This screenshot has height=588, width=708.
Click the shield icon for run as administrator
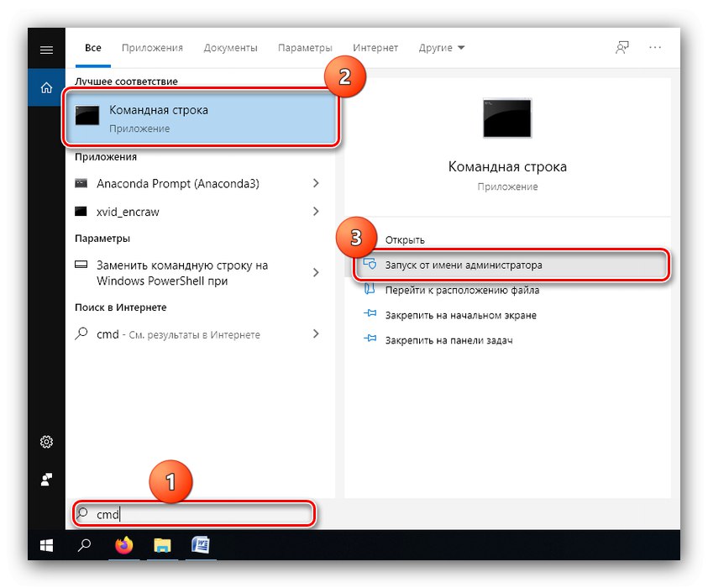370,264
